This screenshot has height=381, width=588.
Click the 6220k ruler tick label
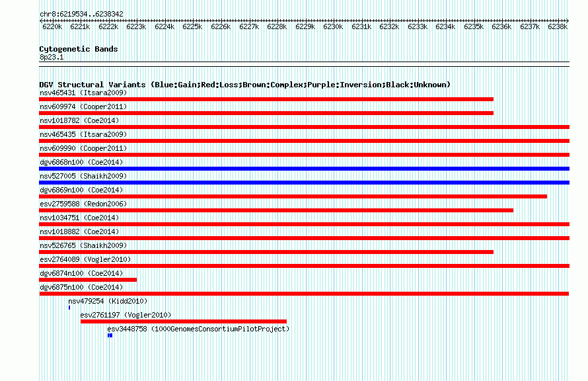click(x=52, y=26)
